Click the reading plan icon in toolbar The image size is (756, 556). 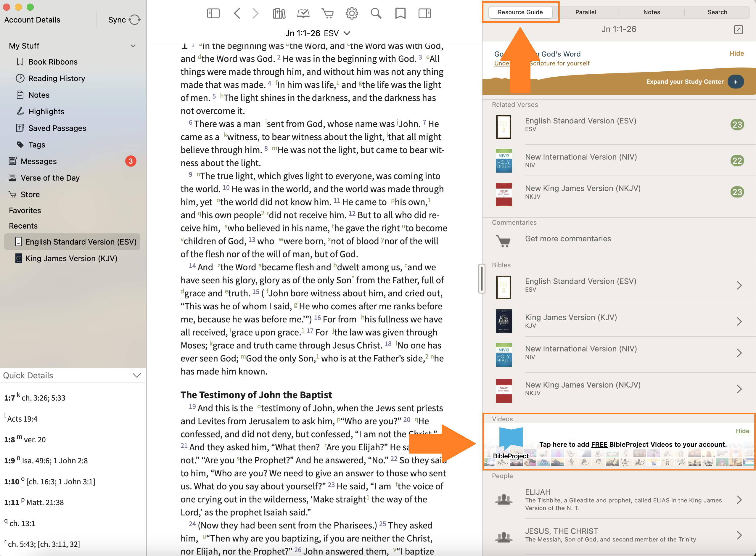point(303,13)
